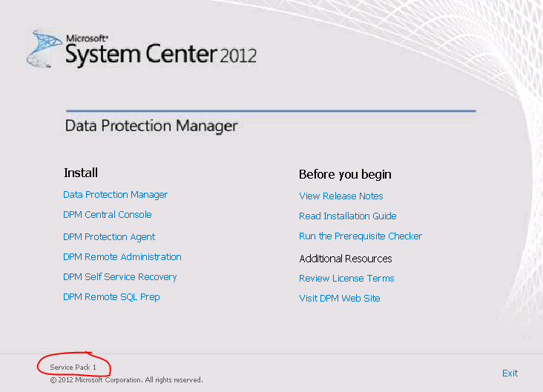Launch DPM Protection Agent setup
543x392 pixels.
pos(109,237)
